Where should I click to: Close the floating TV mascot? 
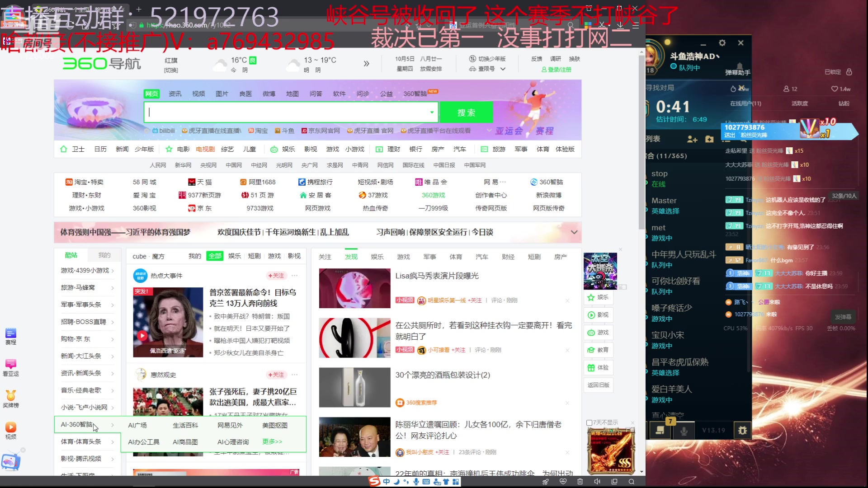pyautogui.click(x=23, y=450)
